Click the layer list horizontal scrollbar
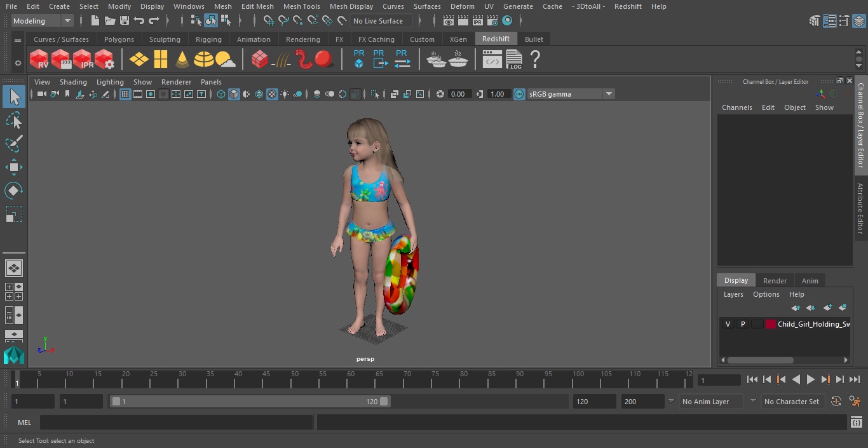 760,360
